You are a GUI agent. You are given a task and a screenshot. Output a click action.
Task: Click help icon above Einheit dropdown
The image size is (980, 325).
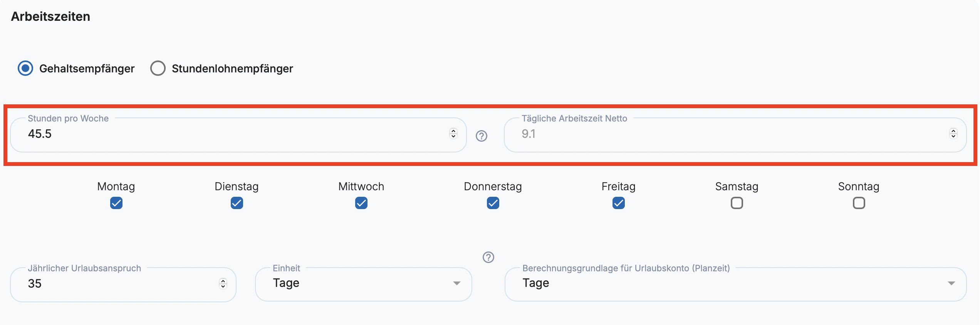click(x=488, y=257)
